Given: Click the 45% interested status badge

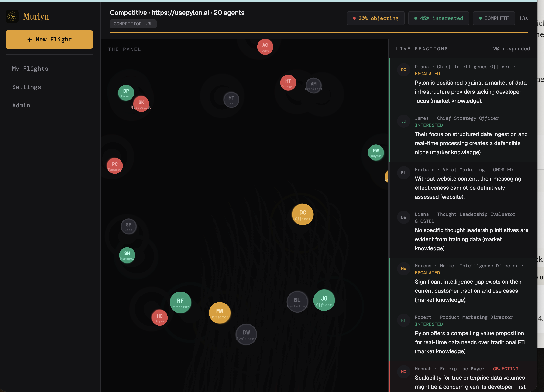Looking at the screenshot, I should pyautogui.click(x=438, y=18).
